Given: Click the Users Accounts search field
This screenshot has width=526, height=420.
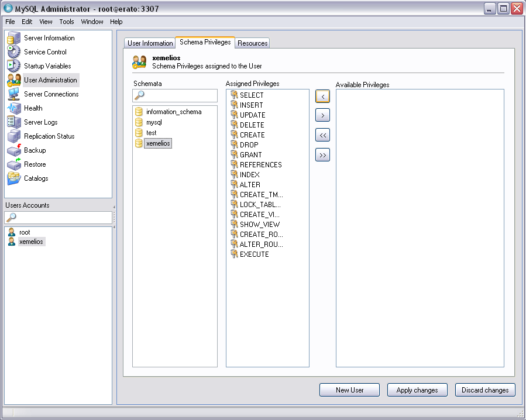Looking at the screenshot, I should pos(58,218).
